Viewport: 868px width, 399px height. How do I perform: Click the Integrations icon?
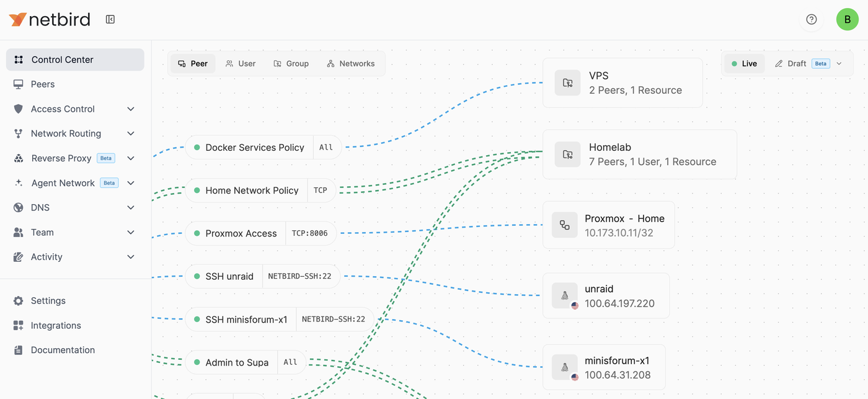coord(19,325)
